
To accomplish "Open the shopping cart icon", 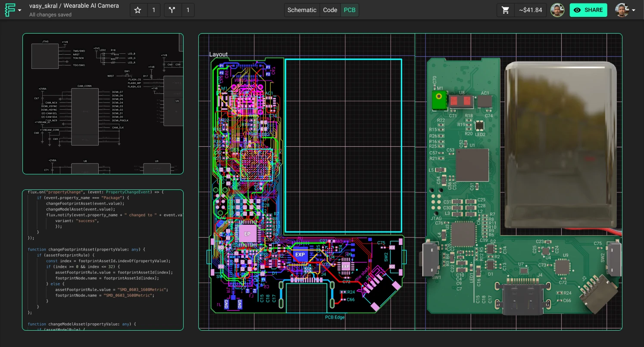I will click(x=506, y=9).
